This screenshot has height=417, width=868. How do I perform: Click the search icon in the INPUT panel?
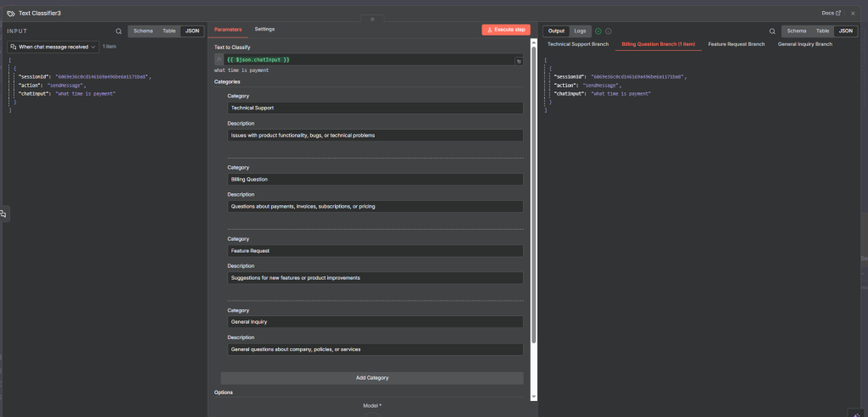[119, 31]
